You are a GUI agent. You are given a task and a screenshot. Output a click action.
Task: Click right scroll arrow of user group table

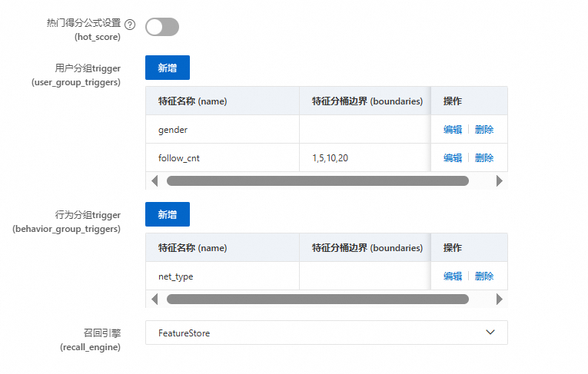(499, 181)
